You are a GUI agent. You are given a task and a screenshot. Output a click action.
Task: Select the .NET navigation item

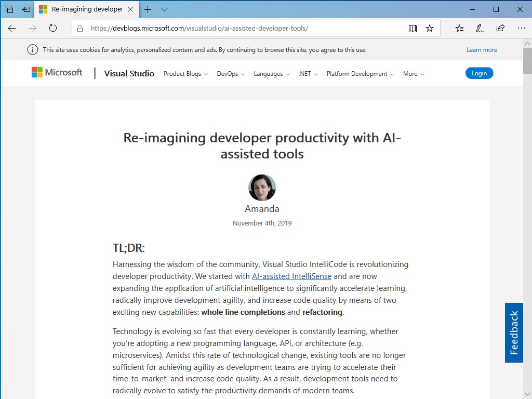click(x=304, y=74)
